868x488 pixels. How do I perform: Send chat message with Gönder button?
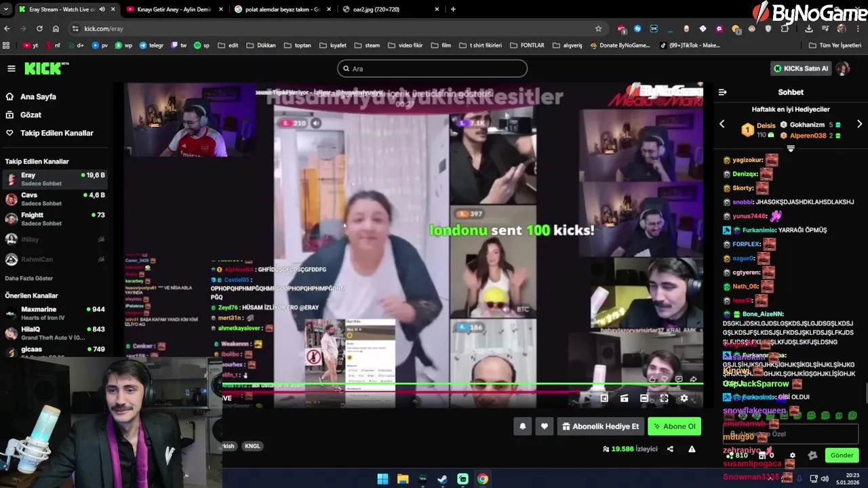[x=842, y=455]
